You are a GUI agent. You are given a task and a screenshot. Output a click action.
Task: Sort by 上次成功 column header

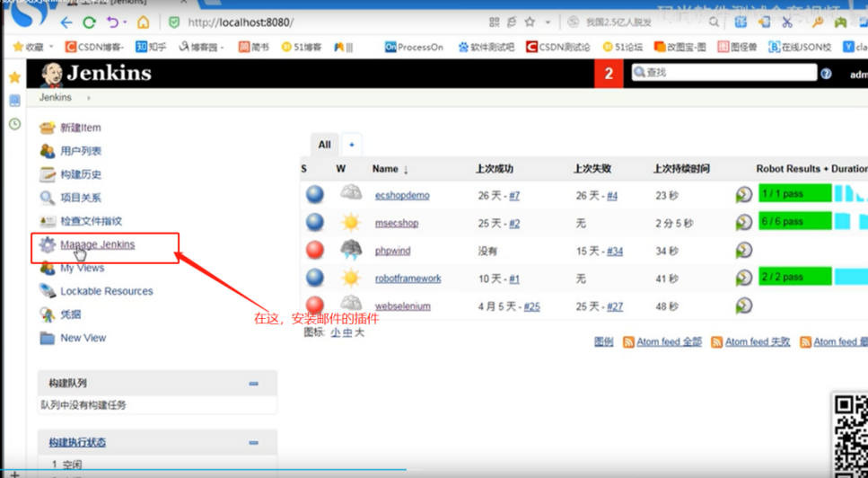point(494,169)
